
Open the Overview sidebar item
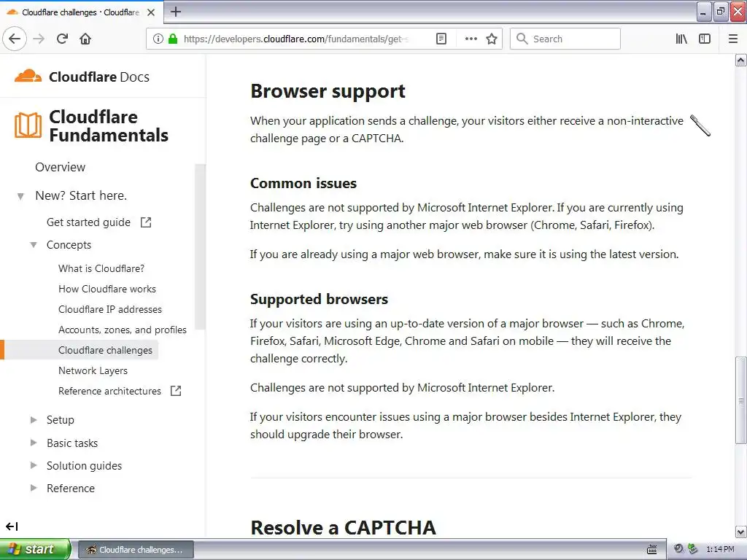[x=60, y=167]
